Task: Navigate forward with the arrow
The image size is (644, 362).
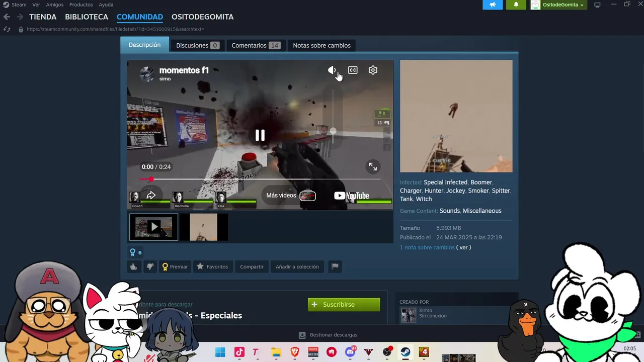Action: tap(20, 17)
